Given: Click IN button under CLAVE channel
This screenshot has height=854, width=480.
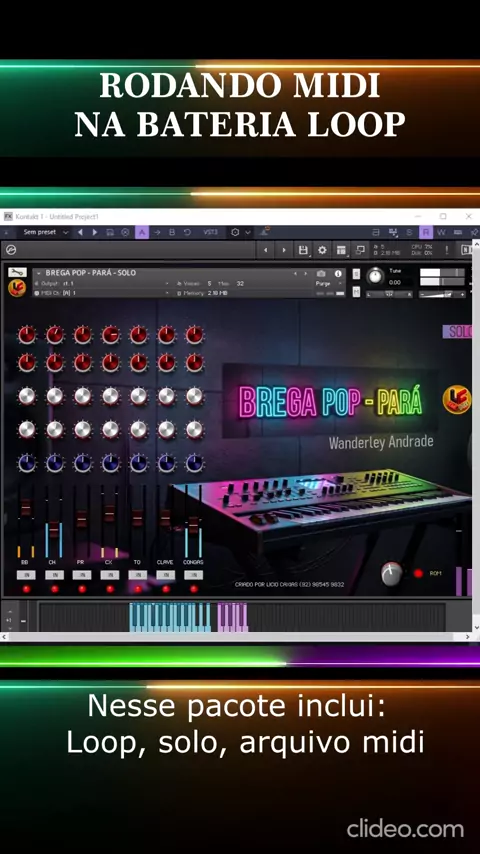Looking at the screenshot, I should click(165, 575).
